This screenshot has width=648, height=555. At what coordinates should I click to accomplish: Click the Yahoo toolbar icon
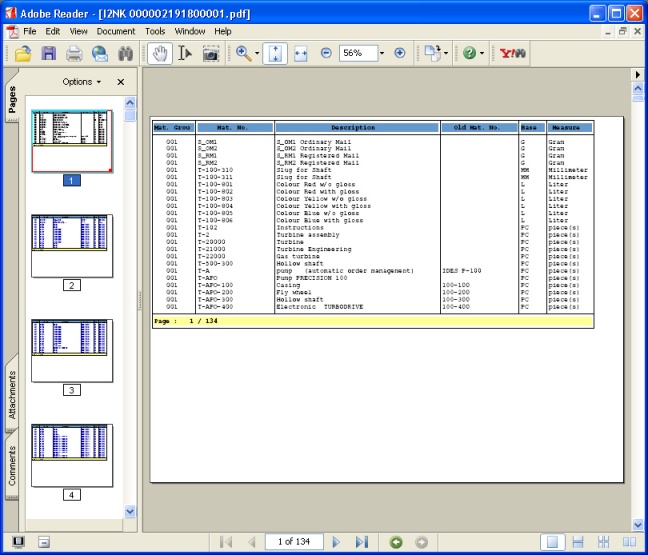513,53
